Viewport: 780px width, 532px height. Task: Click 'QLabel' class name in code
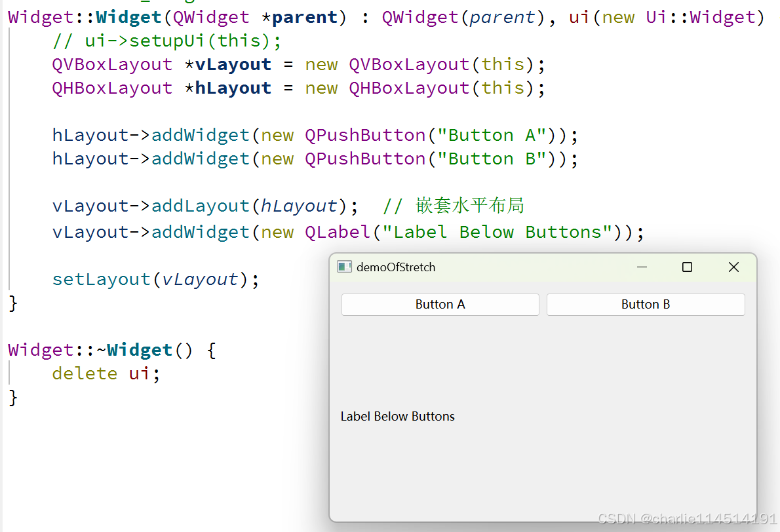338,232
